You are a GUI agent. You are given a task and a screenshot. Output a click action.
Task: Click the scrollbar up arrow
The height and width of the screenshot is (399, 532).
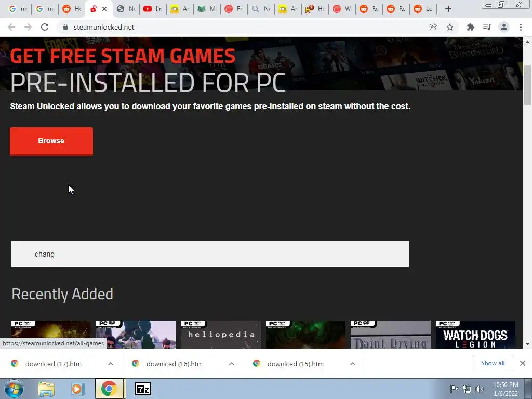point(527,42)
